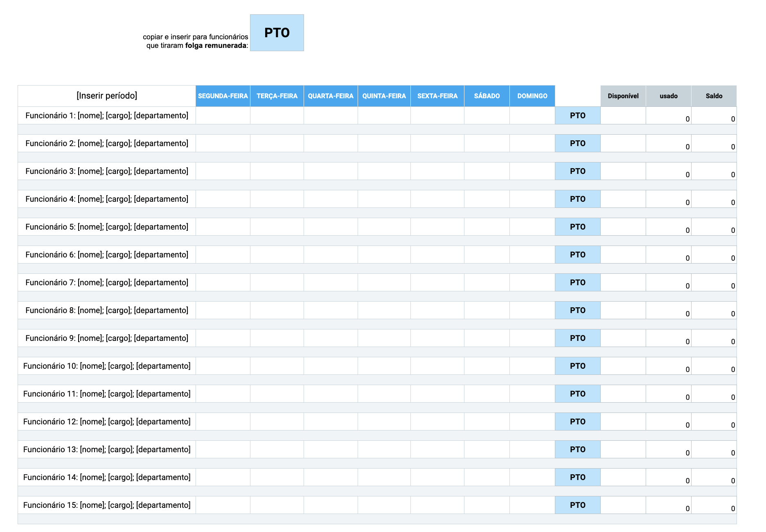Select the Funcionário 9 name cell
Viewport: 766px width, 532px height.
[107, 338]
